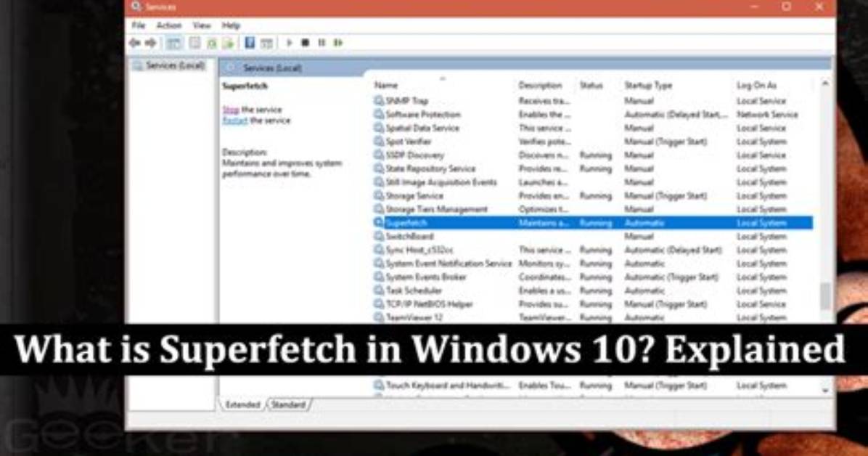This screenshot has height=456, width=868.
Task: Select the TeamViewer 12 service name
Action: point(414,317)
